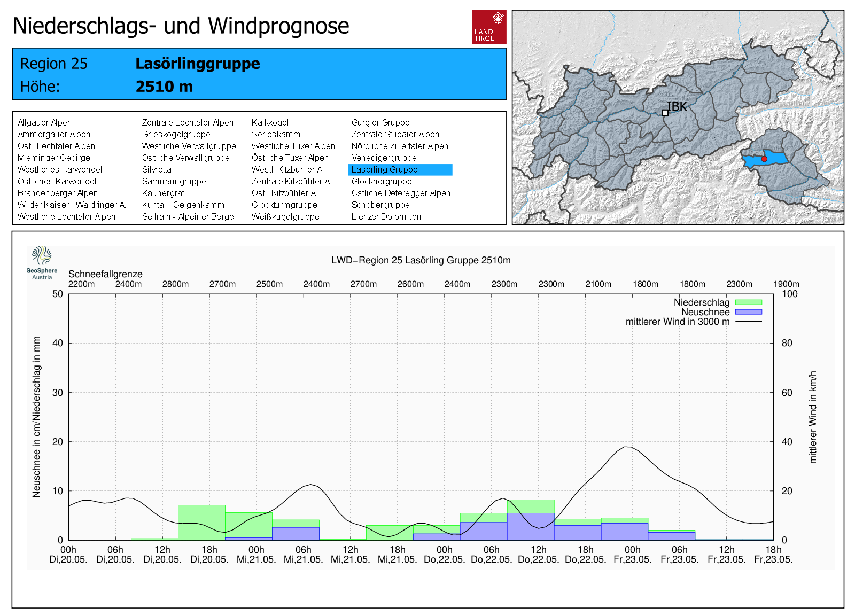Click the Land Tirol logo
Image resolution: width=855 pixels, height=616 pixels.
488,27
